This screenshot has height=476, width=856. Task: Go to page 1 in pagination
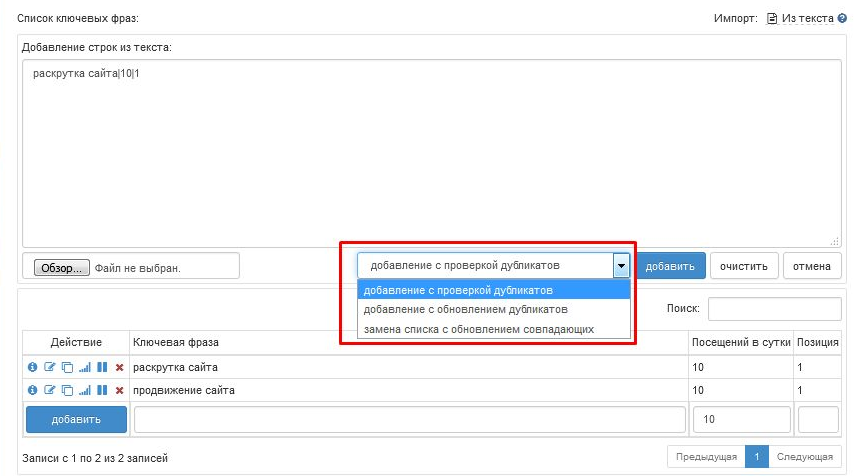(757, 457)
